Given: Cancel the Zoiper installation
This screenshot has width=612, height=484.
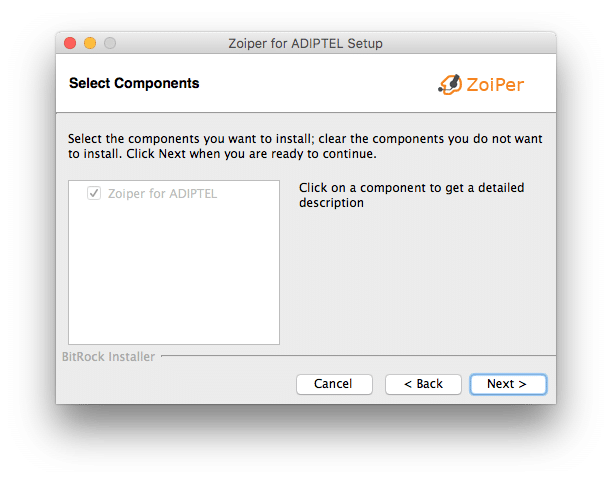Looking at the screenshot, I should 334,384.
